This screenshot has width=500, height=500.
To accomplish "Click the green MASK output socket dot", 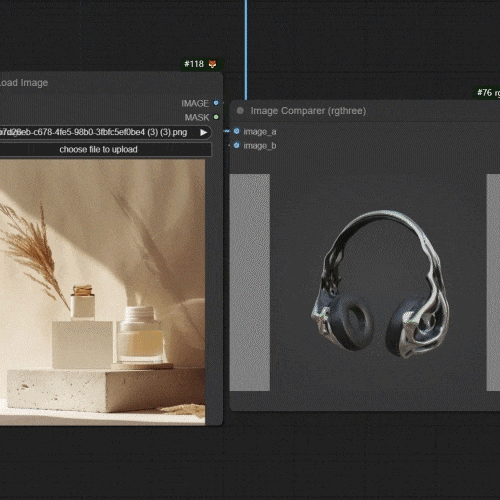I will click(x=216, y=117).
